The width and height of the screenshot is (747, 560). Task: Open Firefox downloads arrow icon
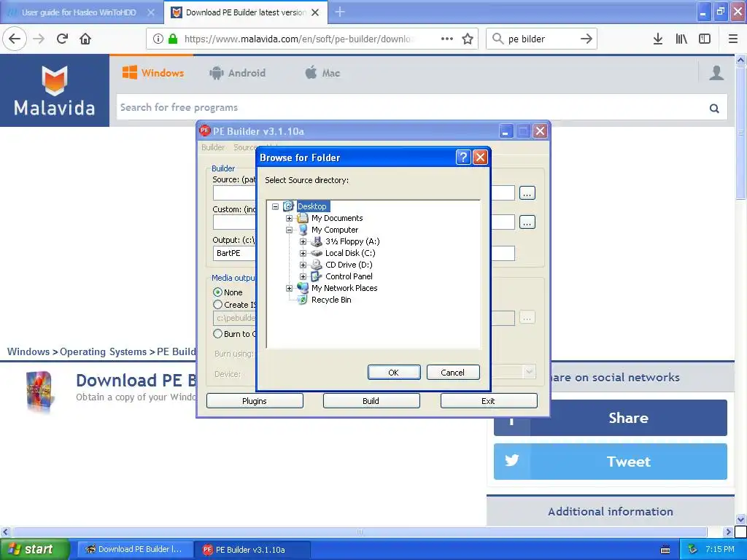(x=658, y=39)
